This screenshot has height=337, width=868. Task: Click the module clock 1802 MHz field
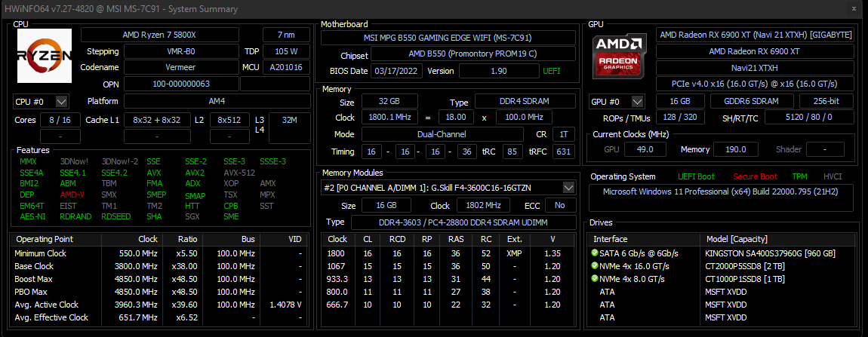coord(483,205)
